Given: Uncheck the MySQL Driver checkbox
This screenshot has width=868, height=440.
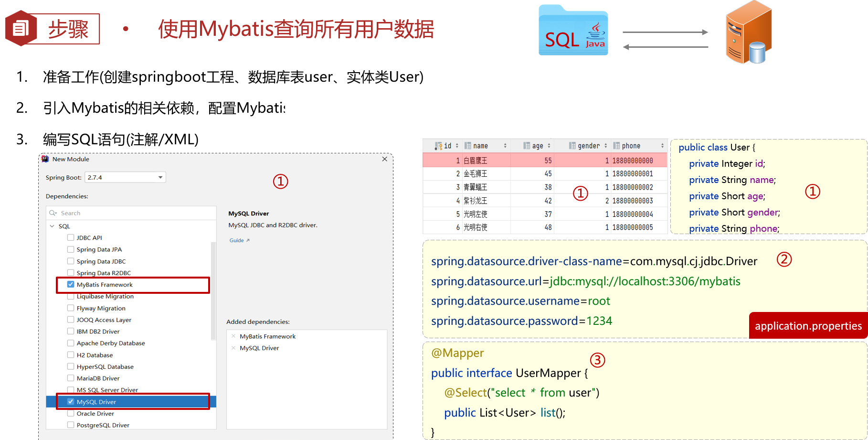Looking at the screenshot, I should [x=71, y=402].
